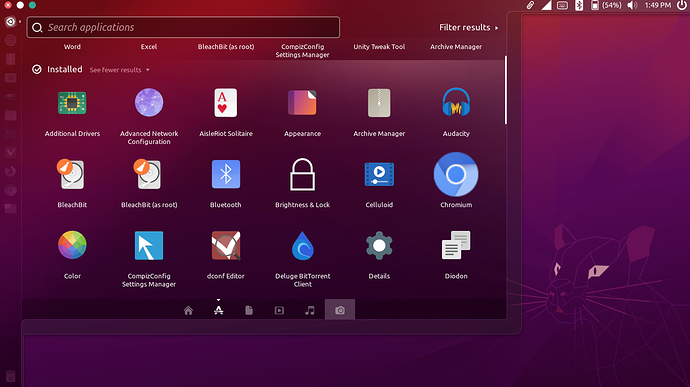Open the Details settings app

379,245
